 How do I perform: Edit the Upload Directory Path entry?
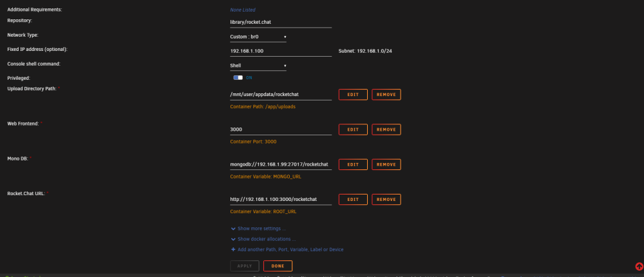click(353, 95)
